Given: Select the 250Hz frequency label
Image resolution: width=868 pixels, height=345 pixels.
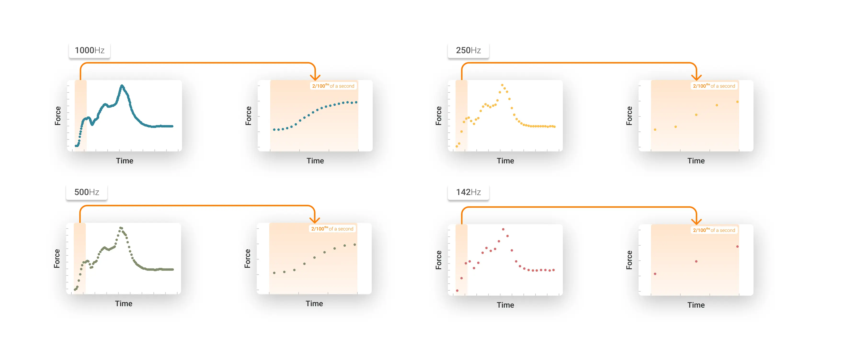Looking at the screenshot, I should point(468,51).
